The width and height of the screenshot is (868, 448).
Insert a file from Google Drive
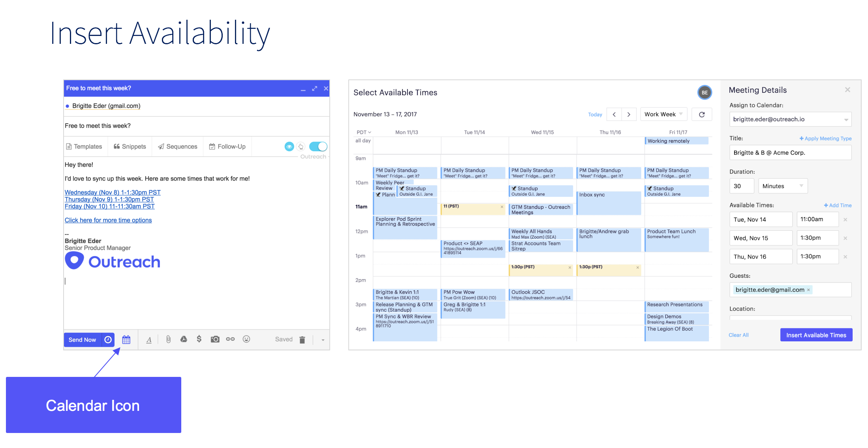[x=183, y=339]
